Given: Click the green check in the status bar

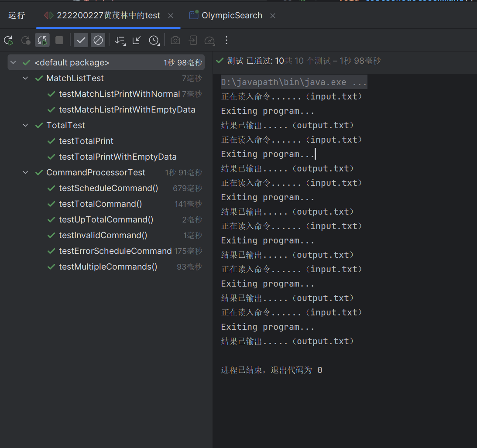Looking at the screenshot, I should click(220, 61).
